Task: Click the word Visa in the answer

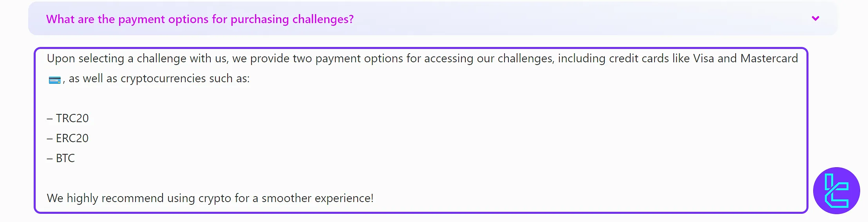Action: pyautogui.click(x=703, y=58)
